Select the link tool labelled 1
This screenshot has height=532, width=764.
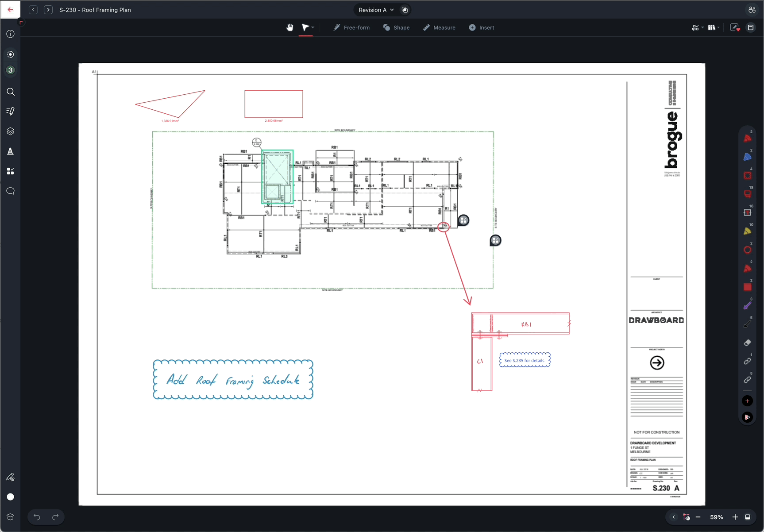(747, 361)
